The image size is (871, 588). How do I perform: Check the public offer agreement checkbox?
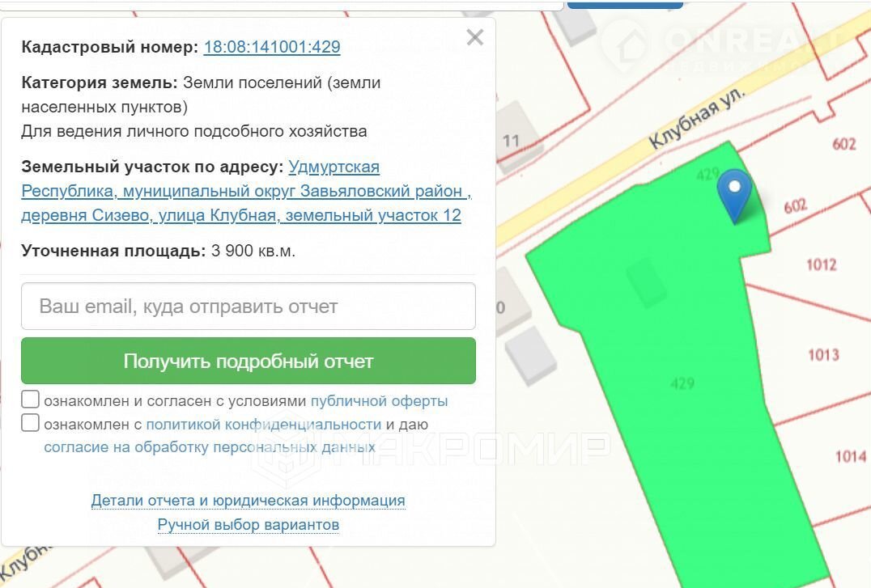pos(31,400)
